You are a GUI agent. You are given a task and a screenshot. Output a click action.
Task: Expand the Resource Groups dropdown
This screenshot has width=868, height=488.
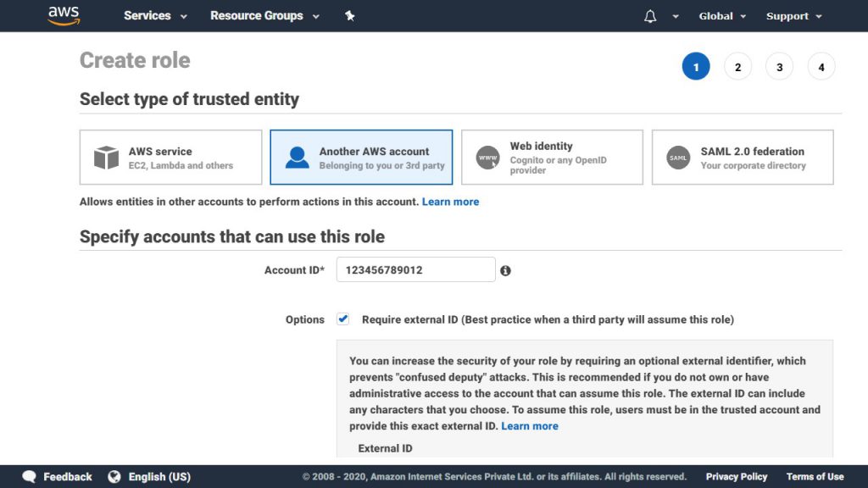point(264,16)
